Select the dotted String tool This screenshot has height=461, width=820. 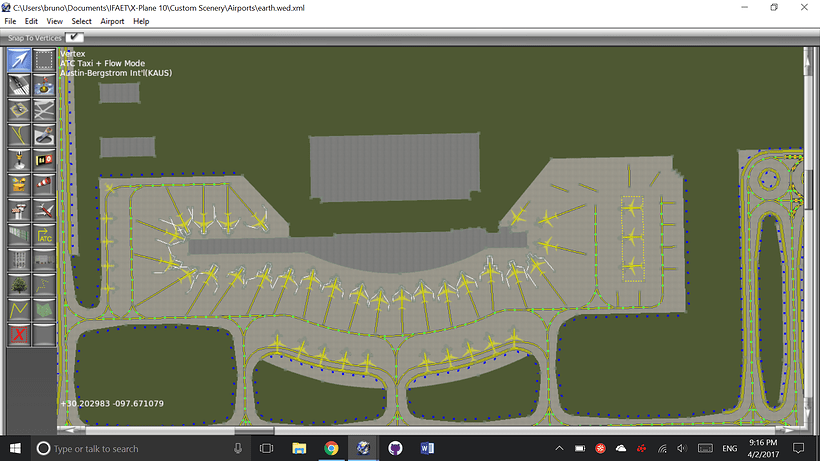tap(44, 285)
